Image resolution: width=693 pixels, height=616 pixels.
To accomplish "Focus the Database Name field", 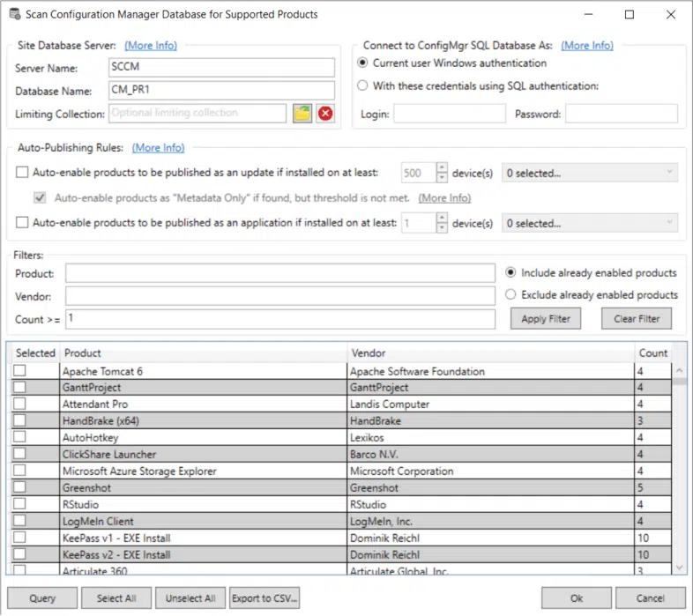I will (221, 90).
